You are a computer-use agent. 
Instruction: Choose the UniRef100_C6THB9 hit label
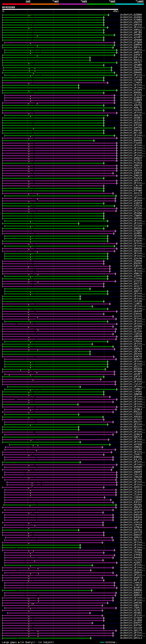tap(131, 80)
